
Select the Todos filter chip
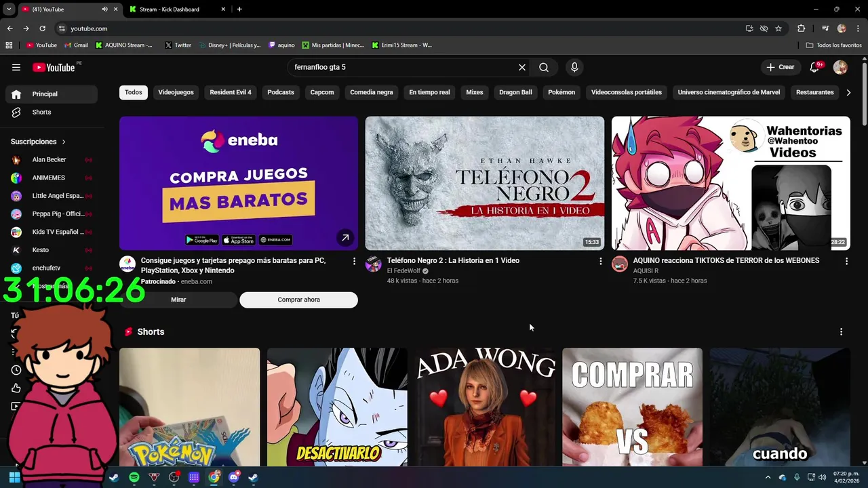pos(134,92)
